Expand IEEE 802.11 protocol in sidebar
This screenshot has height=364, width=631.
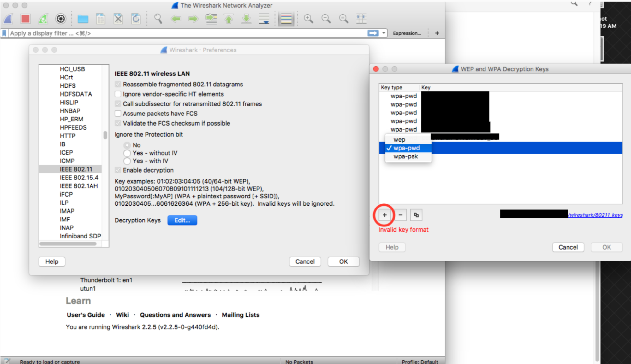coord(74,169)
